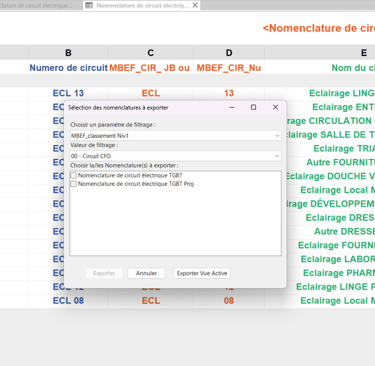Click the Autre DRESSE cell
The width and height of the screenshot is (375, 366).
coord(331,232)
